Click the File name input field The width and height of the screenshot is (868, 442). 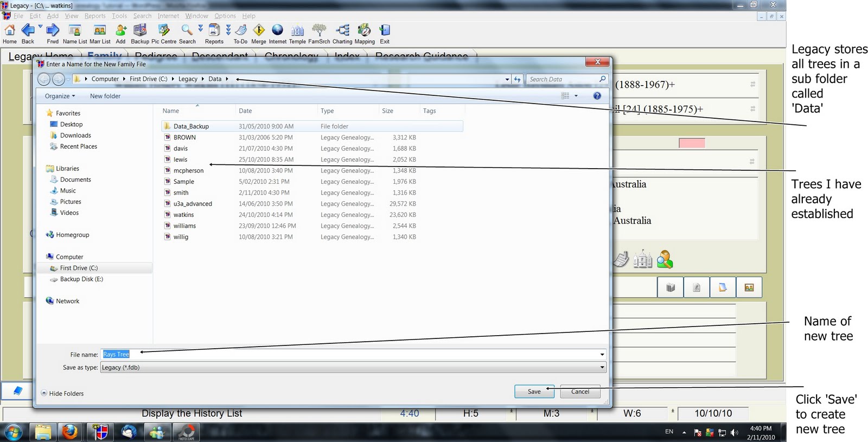[x=349, y=355]
